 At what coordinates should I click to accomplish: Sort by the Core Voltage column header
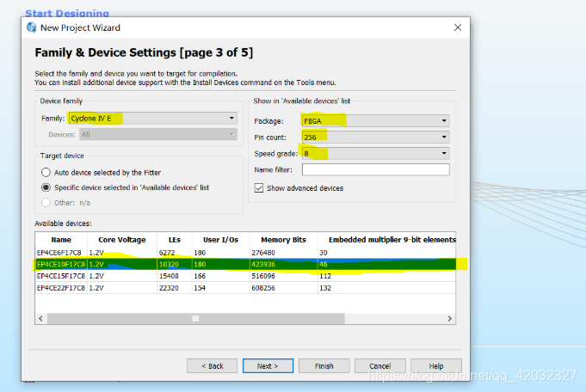point(122,240)
